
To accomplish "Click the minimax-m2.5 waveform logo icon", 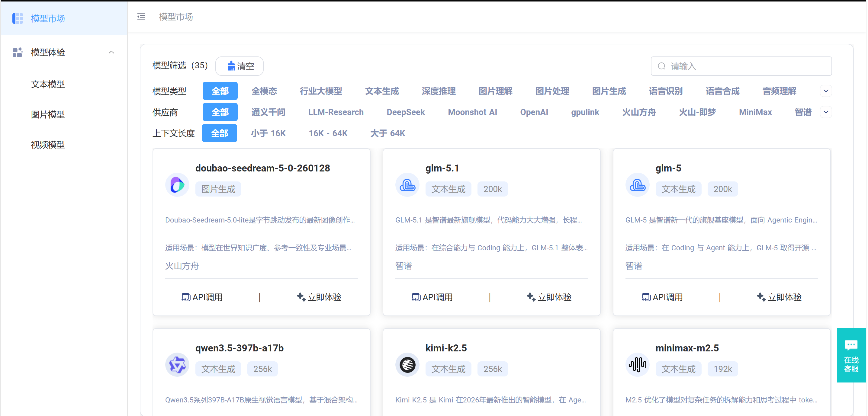I will [x=637, y=365].
